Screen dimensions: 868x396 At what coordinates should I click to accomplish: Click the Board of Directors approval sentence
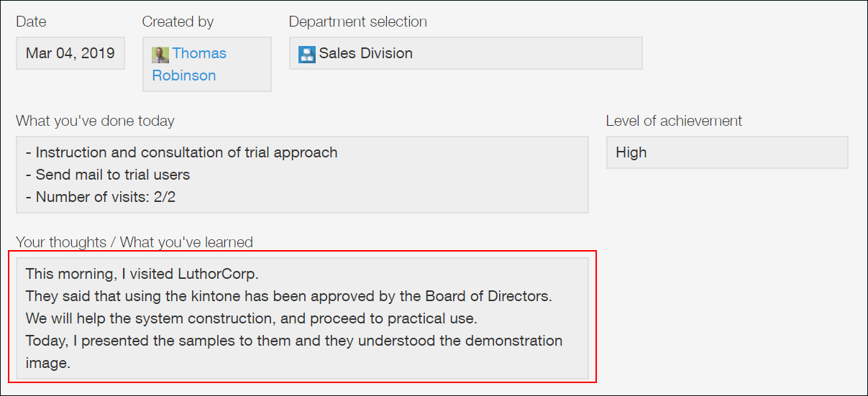pyautogui.click(x=289, y=296)
